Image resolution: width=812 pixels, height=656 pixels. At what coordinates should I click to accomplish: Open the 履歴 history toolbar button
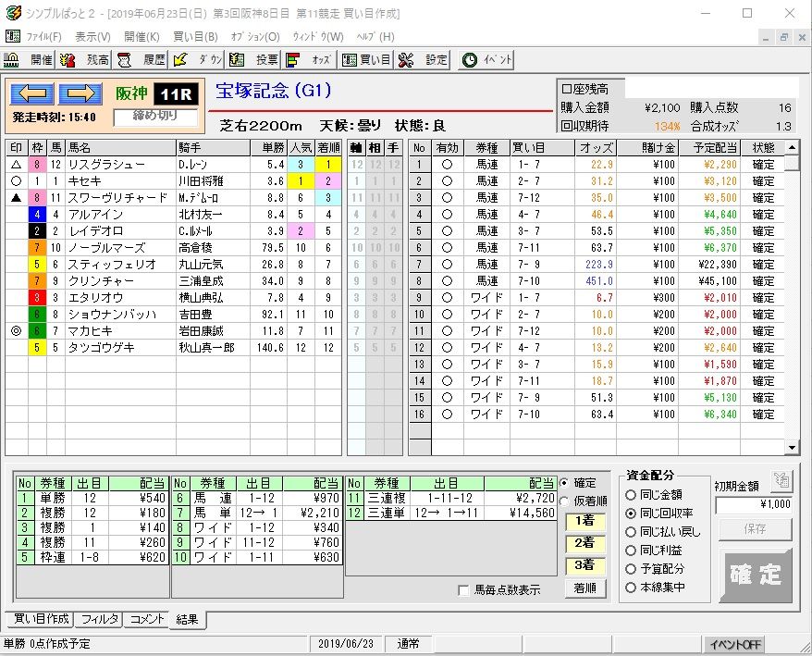pyautogui.click(x=140, y=60)
